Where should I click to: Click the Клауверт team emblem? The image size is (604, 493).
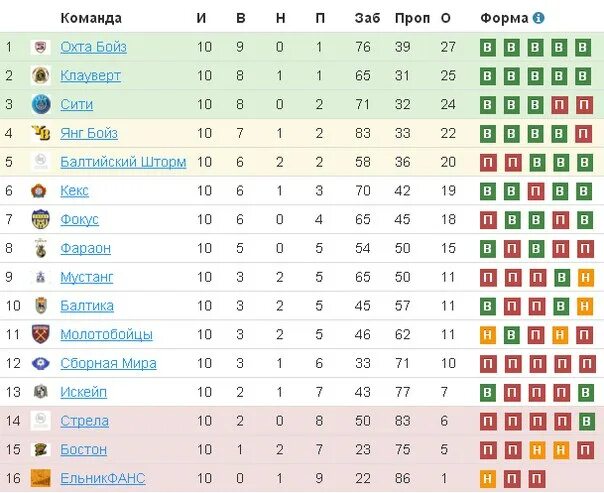(x=41, y=75)
